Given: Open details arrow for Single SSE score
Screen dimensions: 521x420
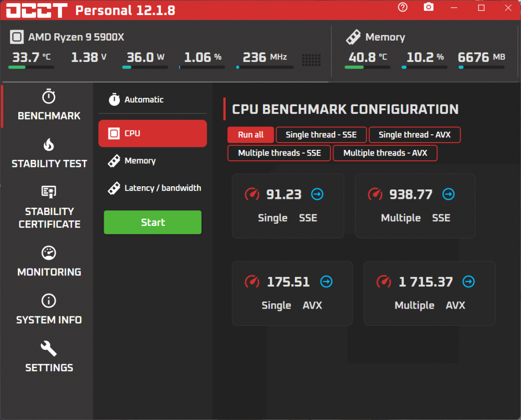Looking at the screenshot, I should (317, 194).
